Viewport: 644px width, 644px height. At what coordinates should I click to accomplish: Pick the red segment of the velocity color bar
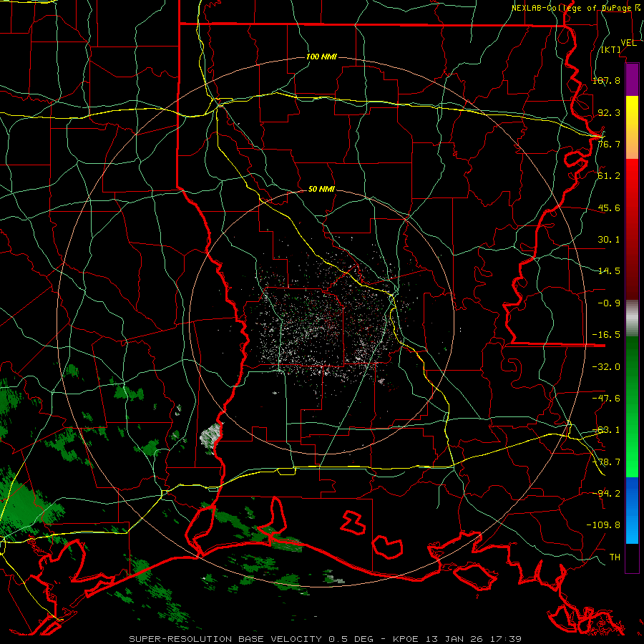pyautogui.click(x=632, y=229)
